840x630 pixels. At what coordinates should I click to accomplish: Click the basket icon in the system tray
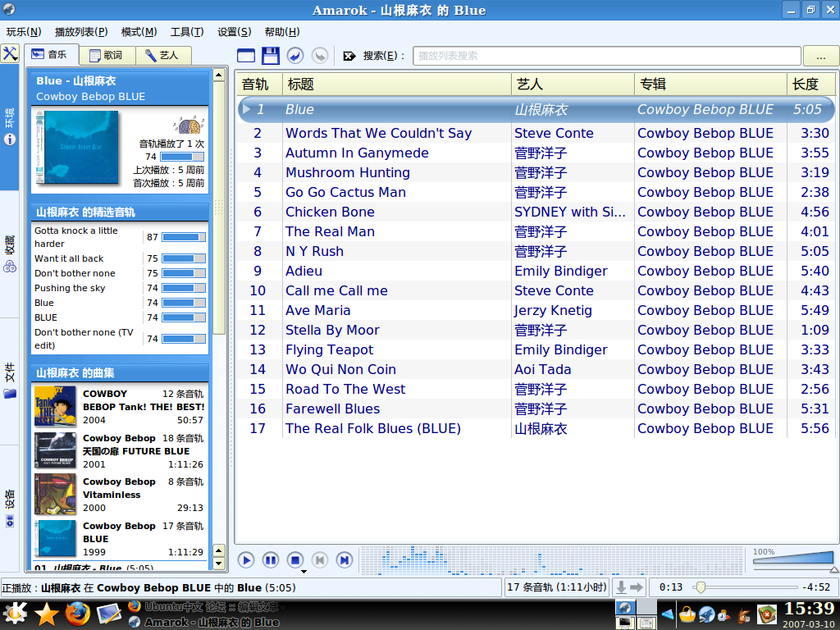click(687, 614)
